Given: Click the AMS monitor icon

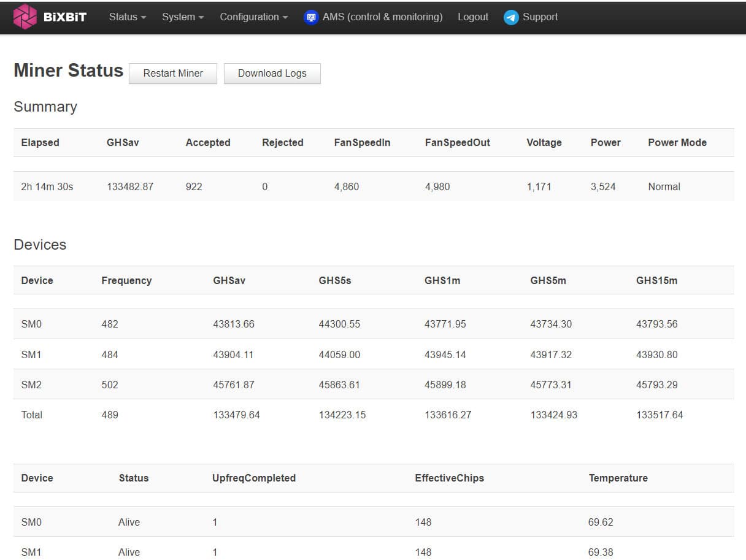Looking at the screenshot, I should (311, 17).
